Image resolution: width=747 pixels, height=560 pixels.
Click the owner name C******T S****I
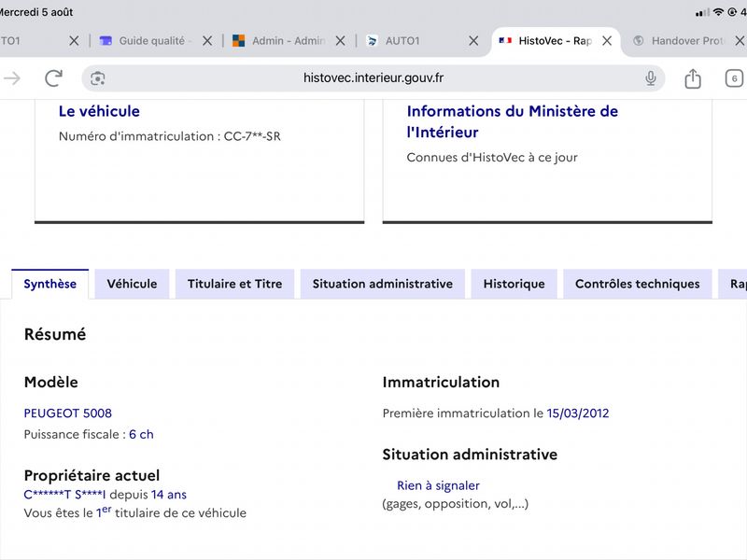click(64, 495)
